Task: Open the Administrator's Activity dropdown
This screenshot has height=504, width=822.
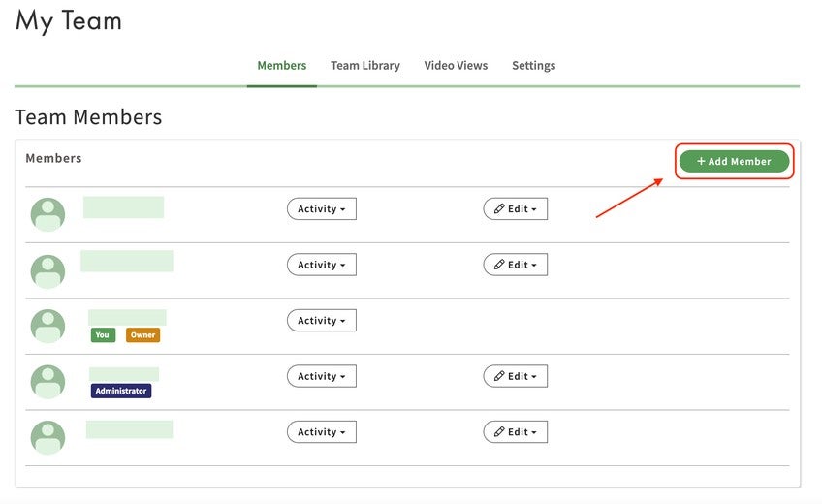Action: 321,376
